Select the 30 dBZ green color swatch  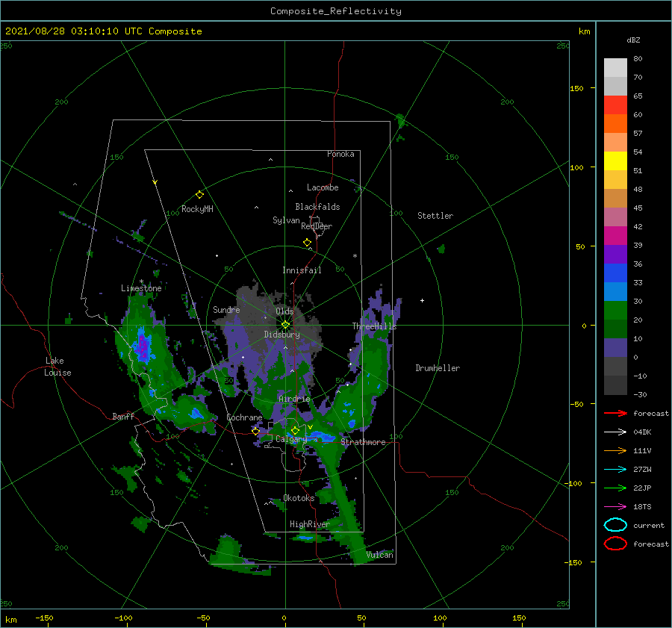click(615, 311)
